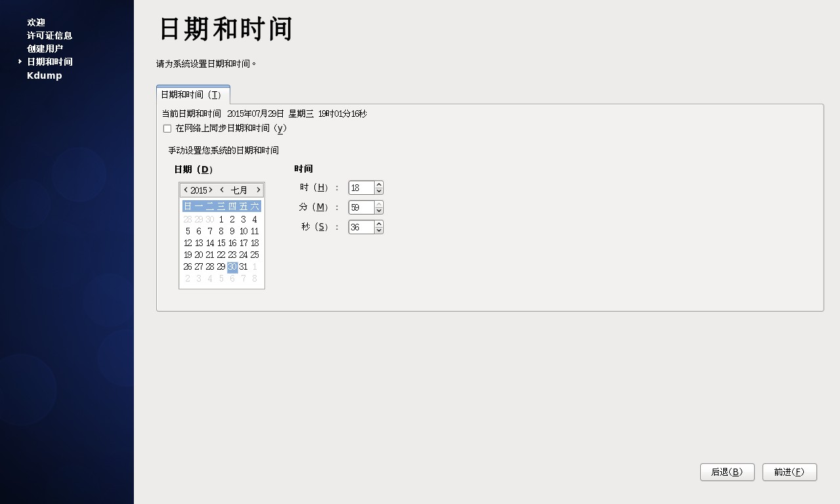
Task: Click the 日 Sunday column header
Action: (188, 206)
